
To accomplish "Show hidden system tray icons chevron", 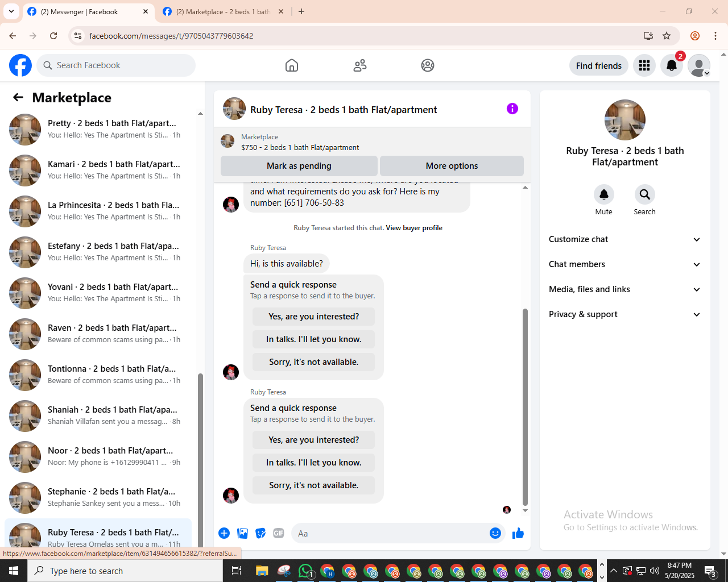I will pyautogui.click(x=613, y=571).
